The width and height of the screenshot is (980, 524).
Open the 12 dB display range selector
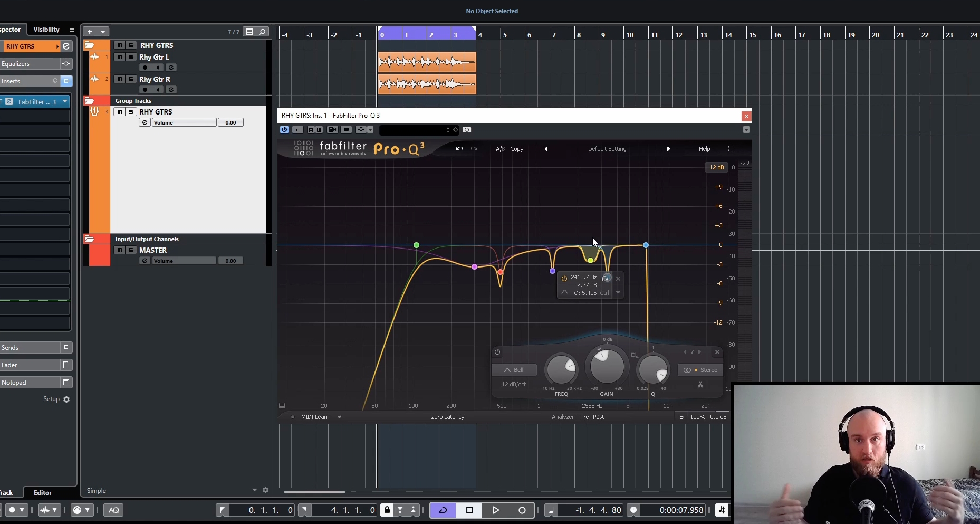[x=716, y=167]
